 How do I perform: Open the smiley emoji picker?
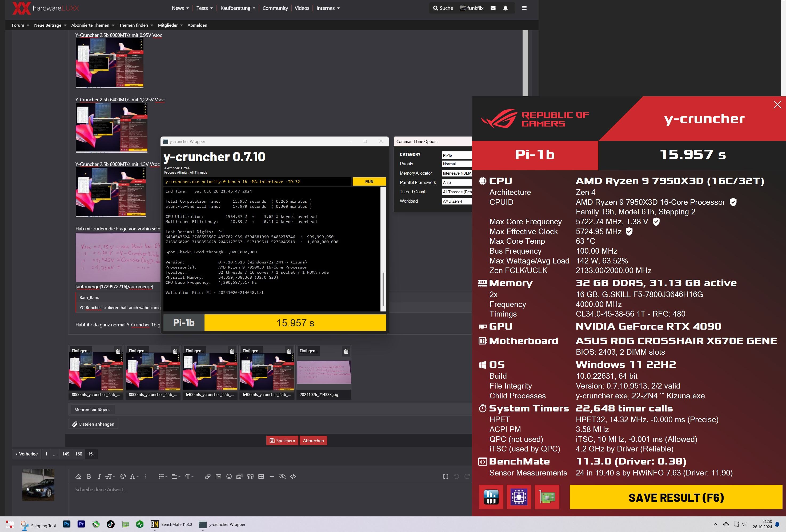pyautogui.click(x=229, y=476)
